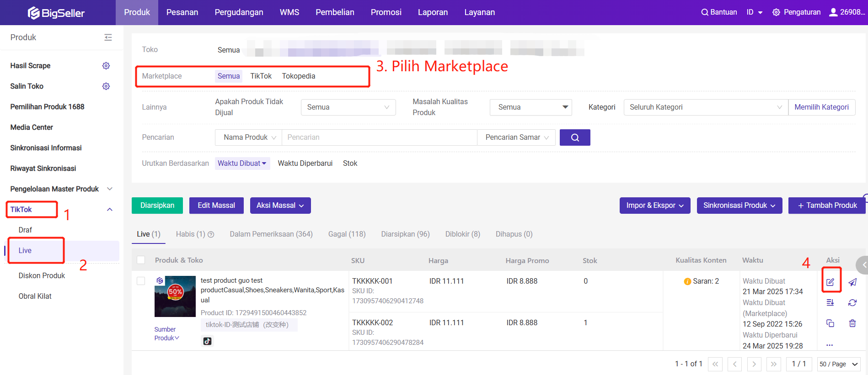This screenshot has width=868, height=375.
Task: Open Salin Toko settings gear
Action: 106,86
